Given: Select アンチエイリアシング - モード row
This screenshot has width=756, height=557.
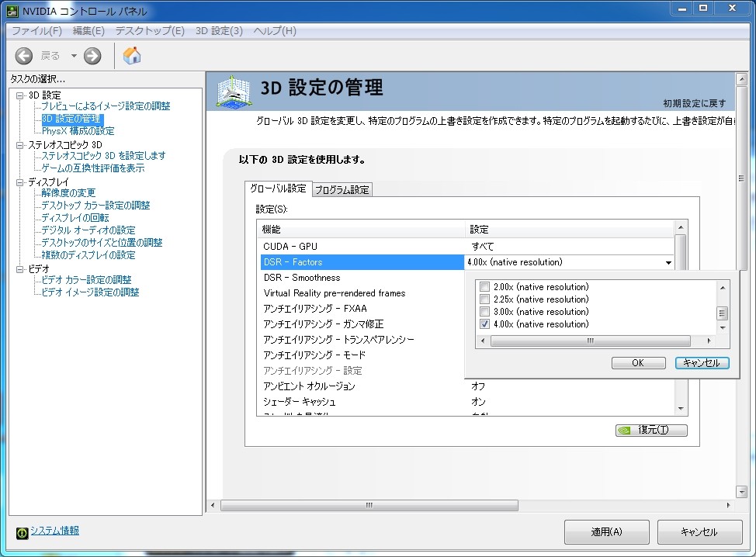Looking at the screenshot, I should pos(361,355).
